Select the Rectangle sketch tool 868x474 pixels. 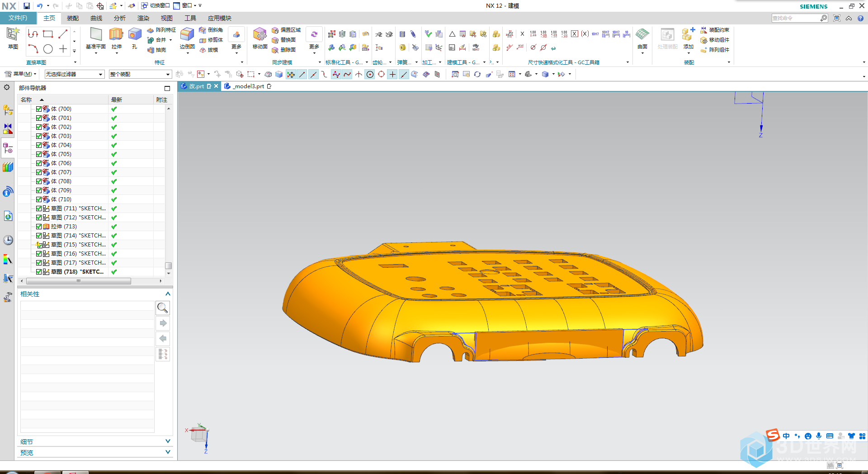(x=48, y=34)
